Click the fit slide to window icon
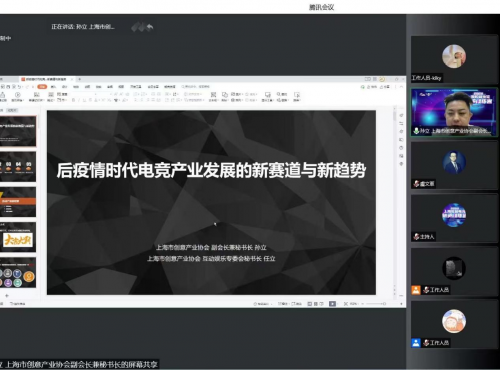The image size is (500, 370). [346, 304]
